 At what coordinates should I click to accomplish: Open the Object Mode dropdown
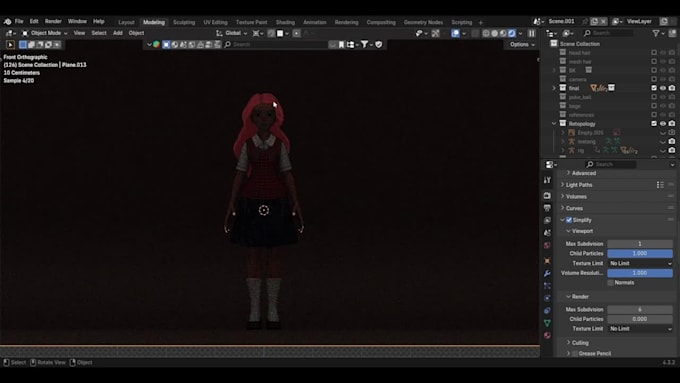point(45,33)
